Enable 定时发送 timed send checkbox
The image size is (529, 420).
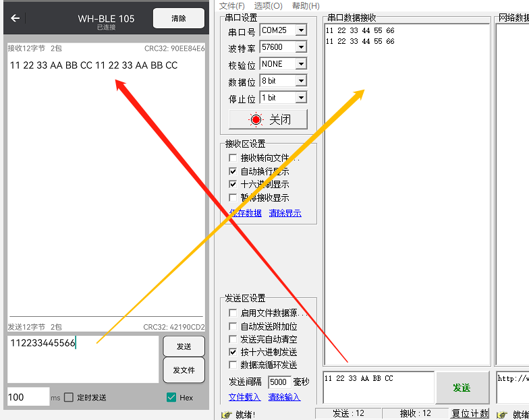tap(69, 398)
